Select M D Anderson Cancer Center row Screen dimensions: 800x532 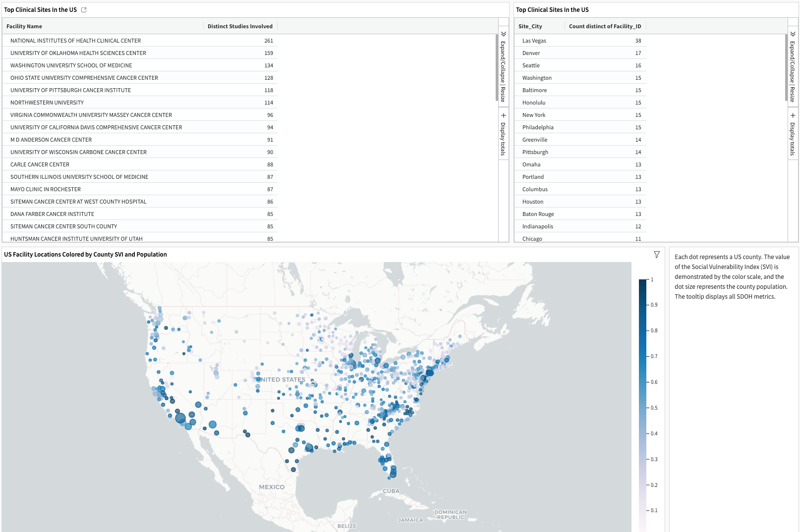[x=140, y=140]
